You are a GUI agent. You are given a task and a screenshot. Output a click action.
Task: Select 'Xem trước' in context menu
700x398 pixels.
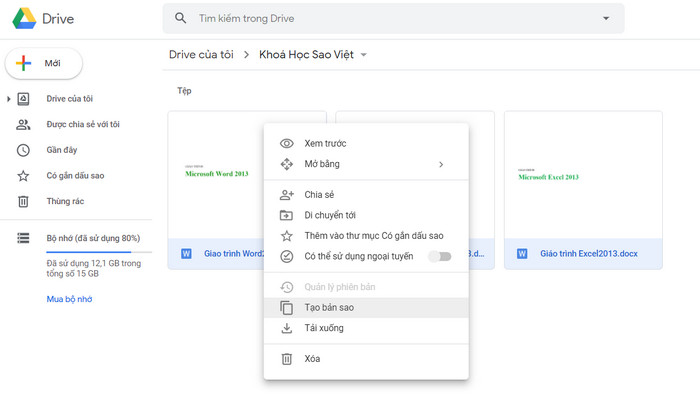[x=366, y=143]
